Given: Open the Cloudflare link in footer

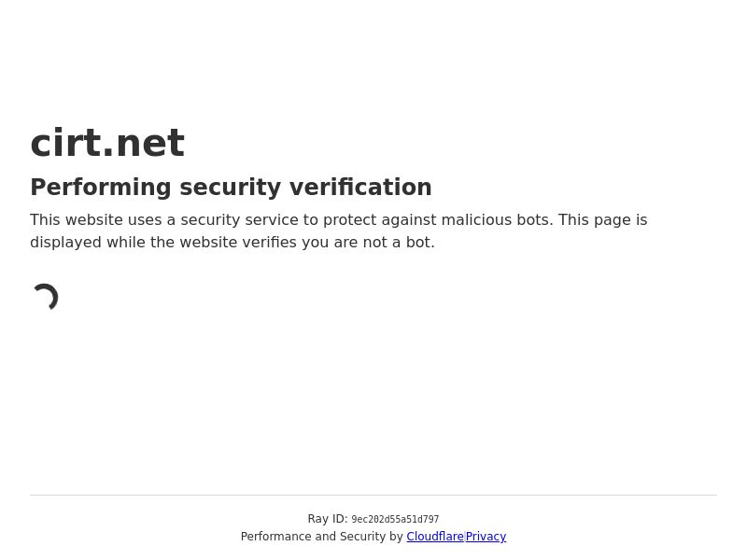Looking at the screenshot, I should point(434,537).
